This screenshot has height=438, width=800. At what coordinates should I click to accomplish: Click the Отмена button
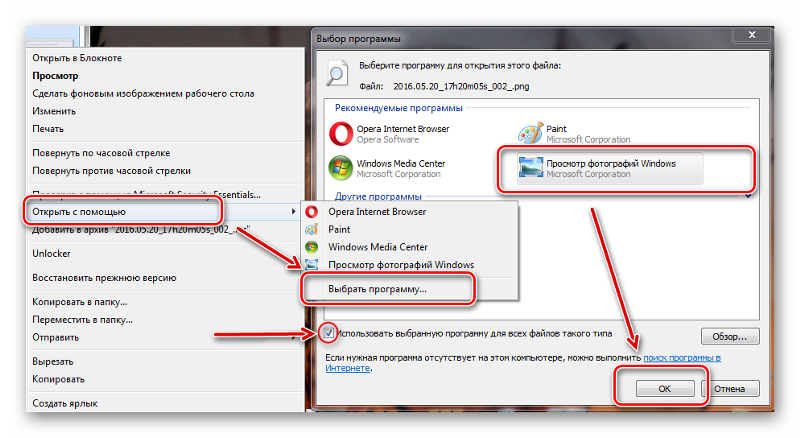click(731, 388)
